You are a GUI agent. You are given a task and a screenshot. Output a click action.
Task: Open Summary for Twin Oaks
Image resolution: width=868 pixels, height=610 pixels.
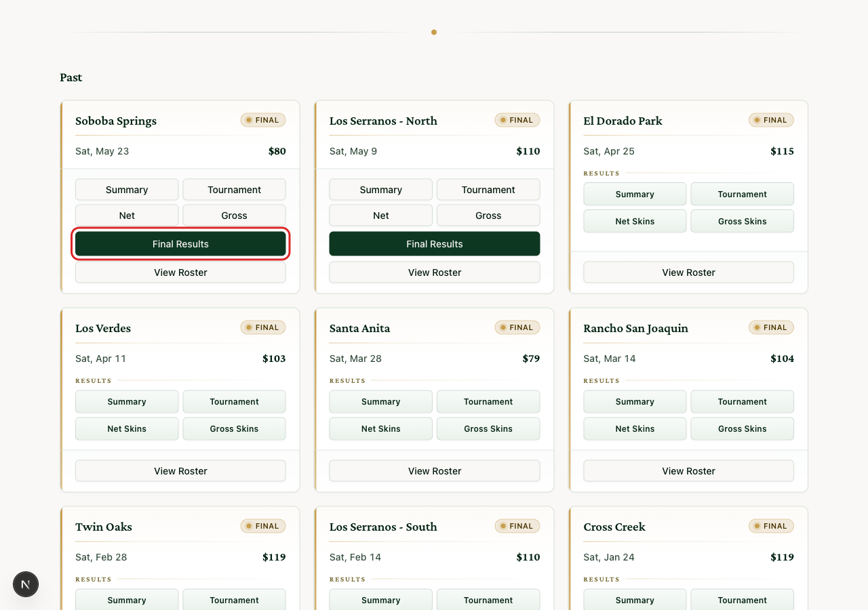click(127, 600)
